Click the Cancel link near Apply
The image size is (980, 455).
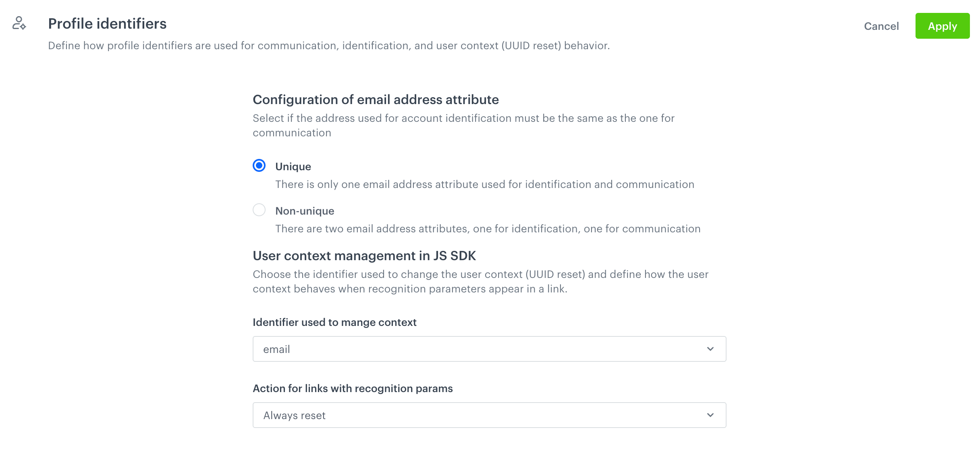[x=881, y=26]
